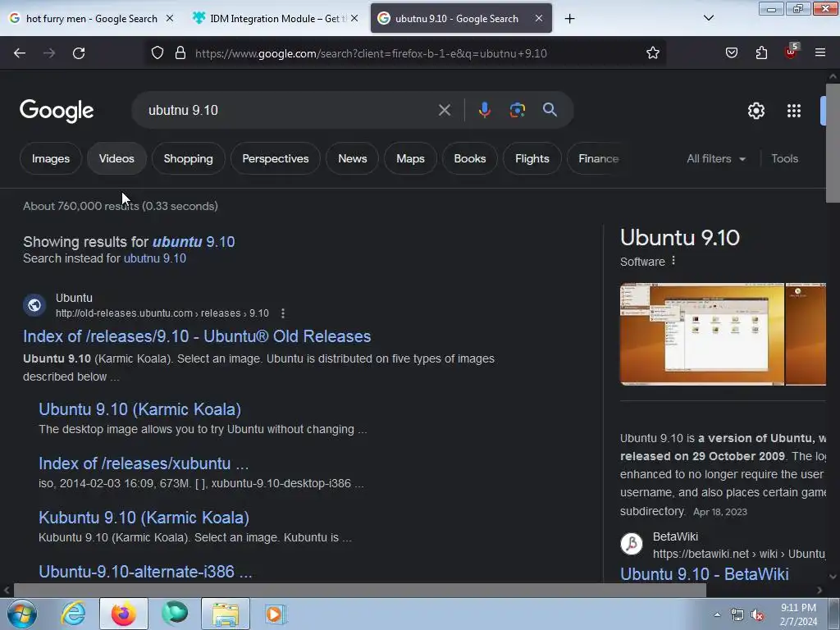Filter results by News
The width and height of the screenshot is (840, 630).
(353, 158)
